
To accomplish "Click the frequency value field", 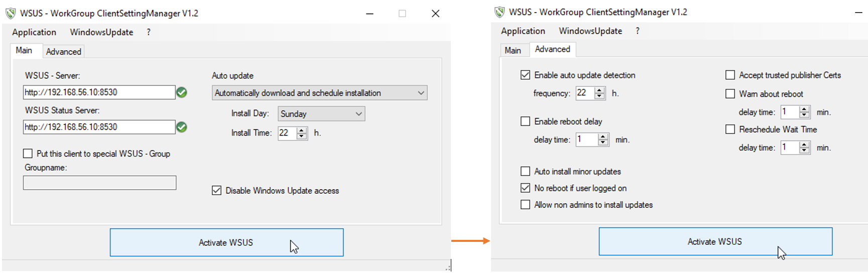I will pyautogui.click(x=585, y=93).
